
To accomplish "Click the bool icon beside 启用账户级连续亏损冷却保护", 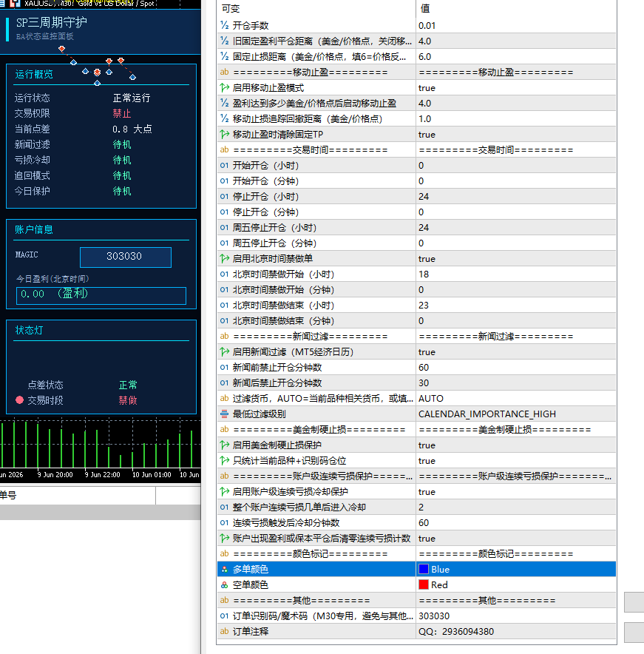I will click(x=224, y=492).
